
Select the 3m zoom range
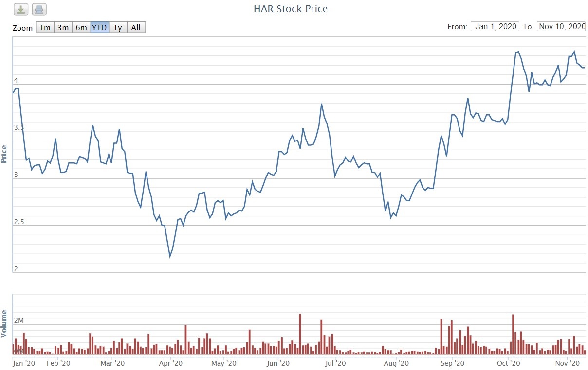point(63,28)
